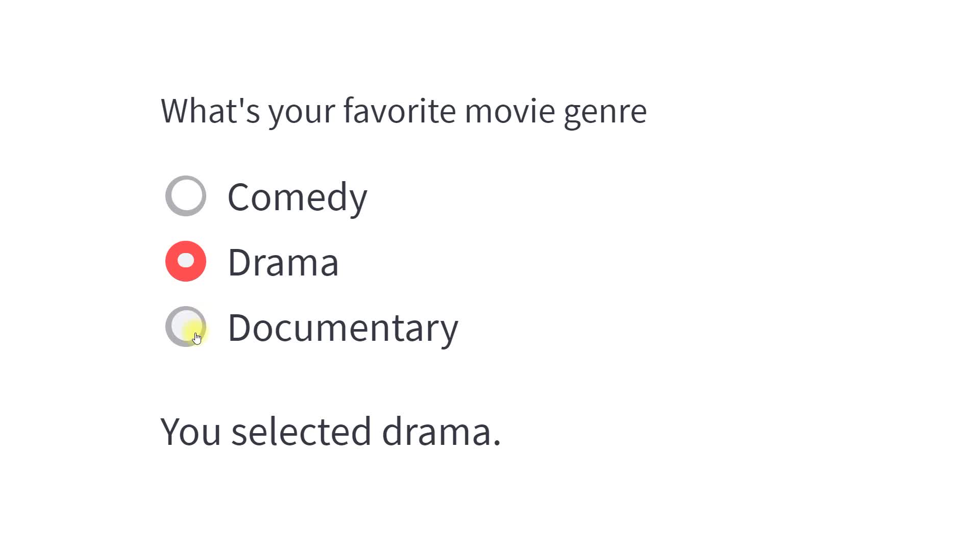
Task: Select the Drama radio button
Action: 186,261
